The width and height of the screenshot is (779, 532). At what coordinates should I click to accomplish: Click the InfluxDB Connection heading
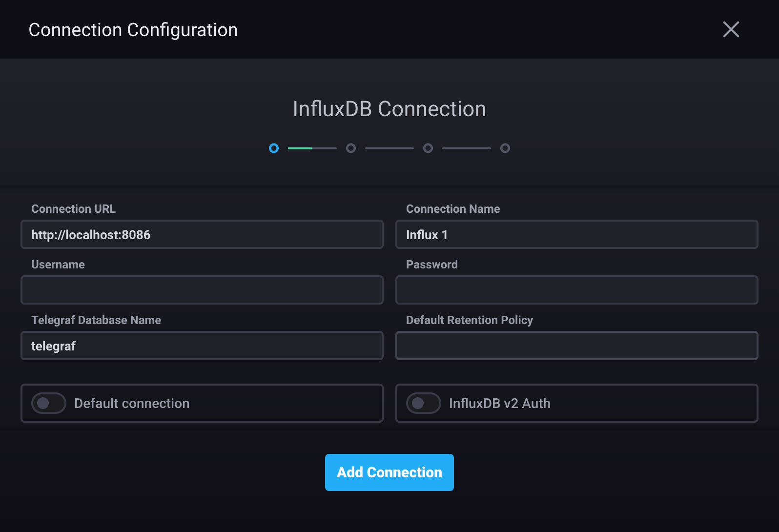389,109
